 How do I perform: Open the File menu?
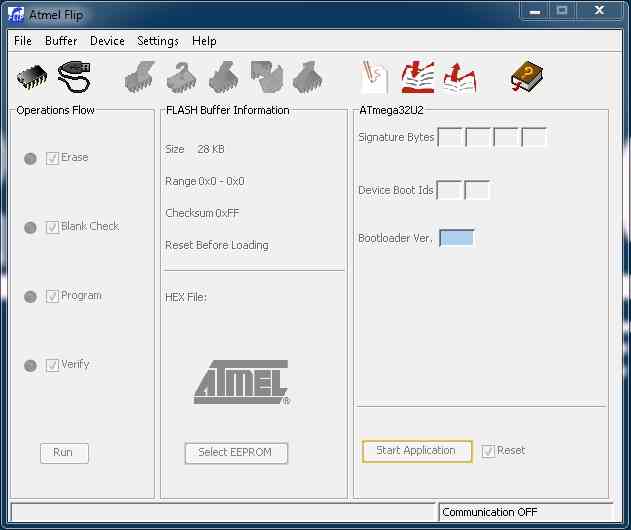[x=23, y=41]
